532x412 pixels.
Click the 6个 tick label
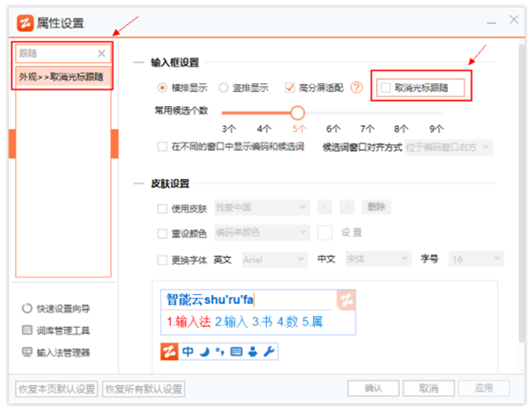pos(333,128)
